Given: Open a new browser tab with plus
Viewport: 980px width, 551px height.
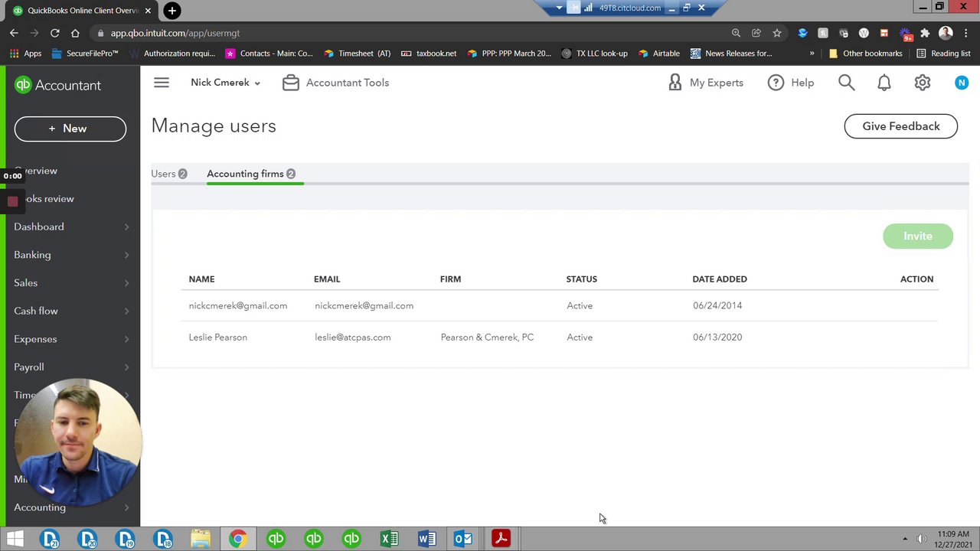Looking at the screenshot, I should click(172, 11).
